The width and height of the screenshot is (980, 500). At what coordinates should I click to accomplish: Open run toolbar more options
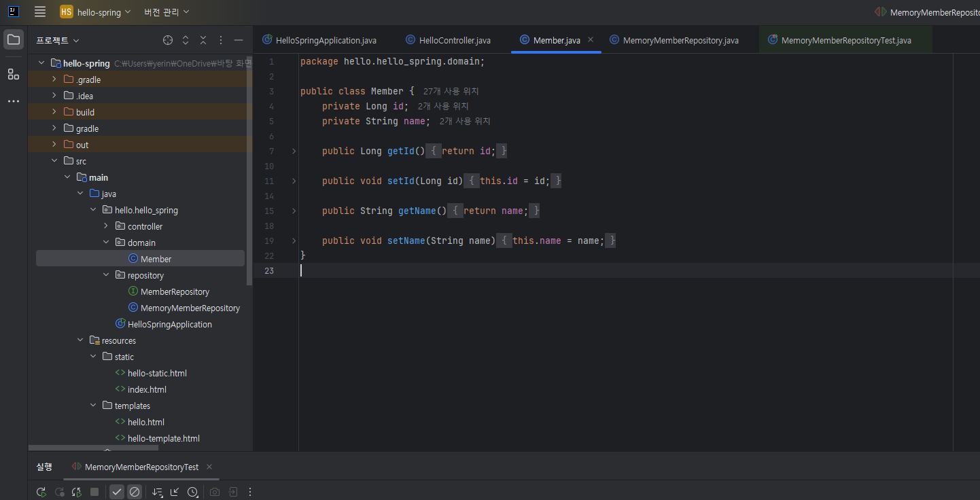click(x=250, y=492)
